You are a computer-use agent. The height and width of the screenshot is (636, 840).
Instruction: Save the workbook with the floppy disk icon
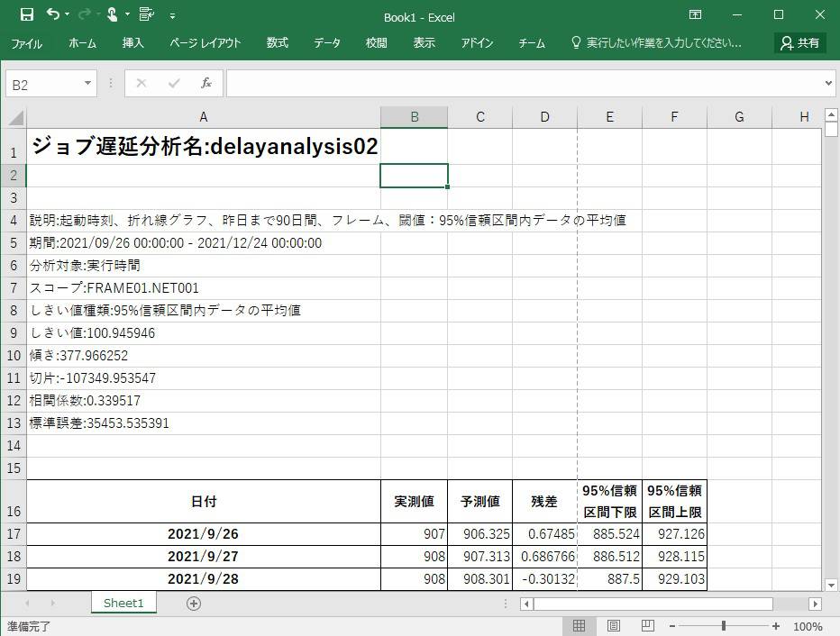point(26,14)
